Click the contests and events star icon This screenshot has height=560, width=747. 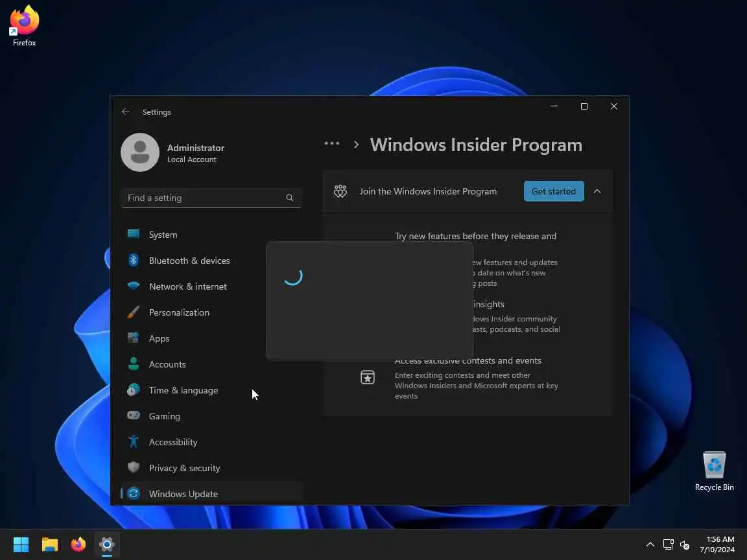click(x=367, y=377)
